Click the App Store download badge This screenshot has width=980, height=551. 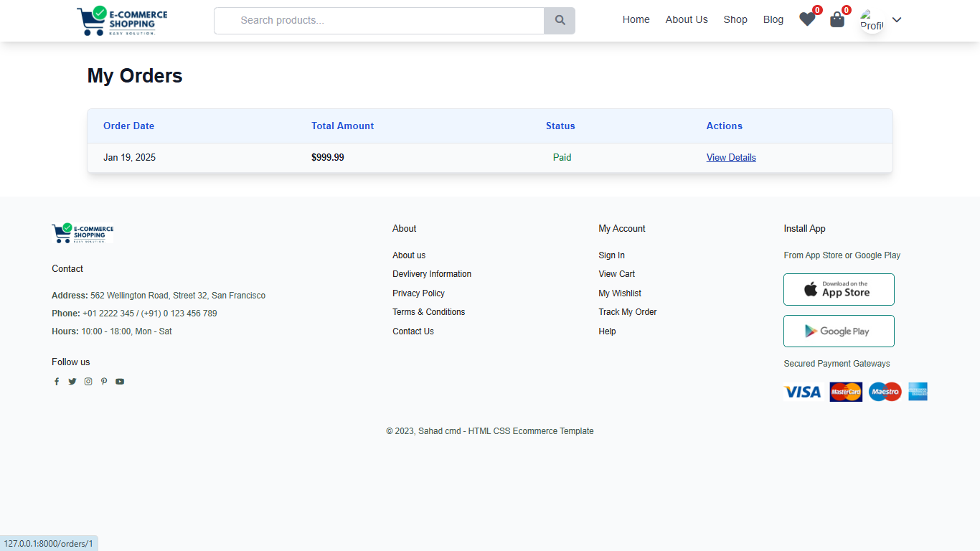pyautogui.click(x=839, y=289)
